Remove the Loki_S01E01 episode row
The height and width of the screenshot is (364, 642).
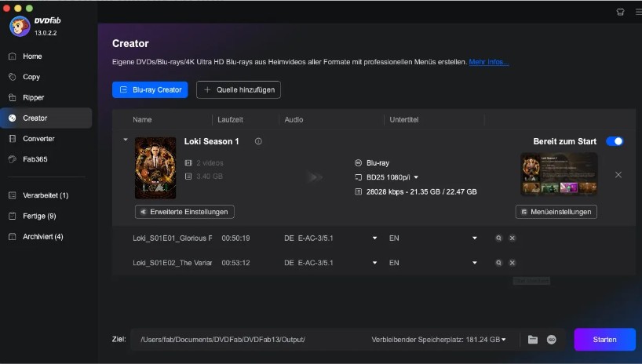point(513,238)
